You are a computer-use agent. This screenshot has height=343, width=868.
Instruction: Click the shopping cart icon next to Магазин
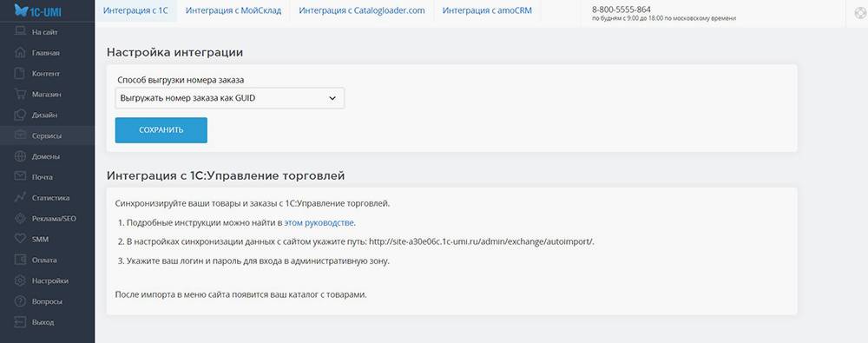coord(21,94)
